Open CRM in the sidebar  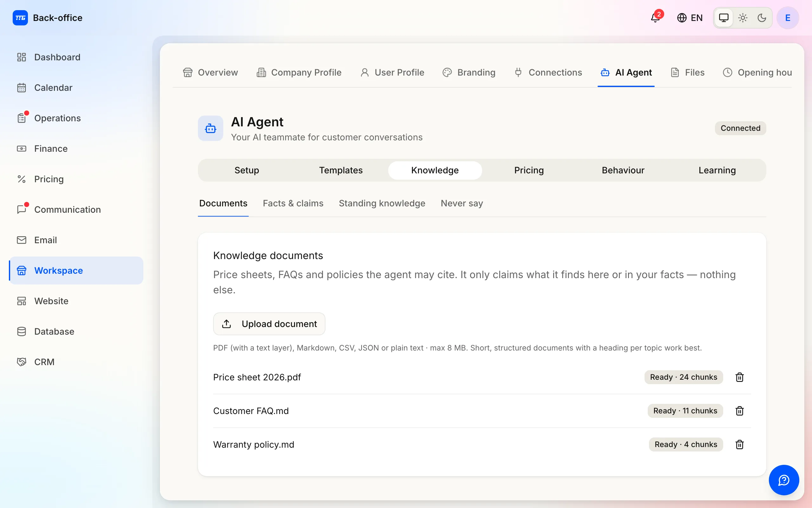click(x=76, y=362)
